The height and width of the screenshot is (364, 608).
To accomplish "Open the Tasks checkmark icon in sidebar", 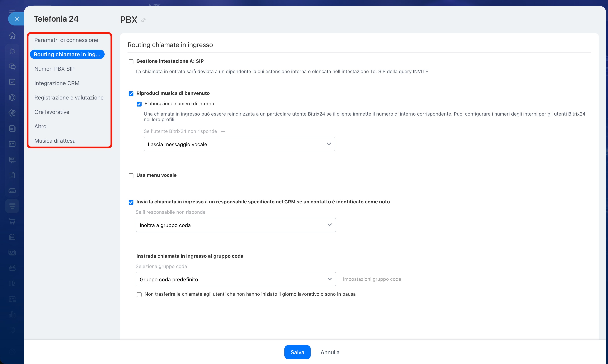I will 12,82.
